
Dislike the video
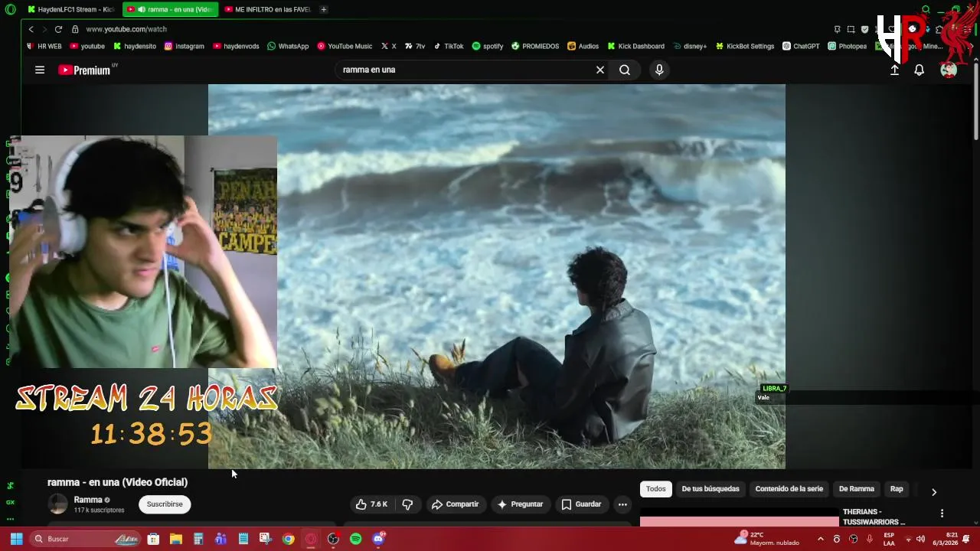tap(407, 504)
